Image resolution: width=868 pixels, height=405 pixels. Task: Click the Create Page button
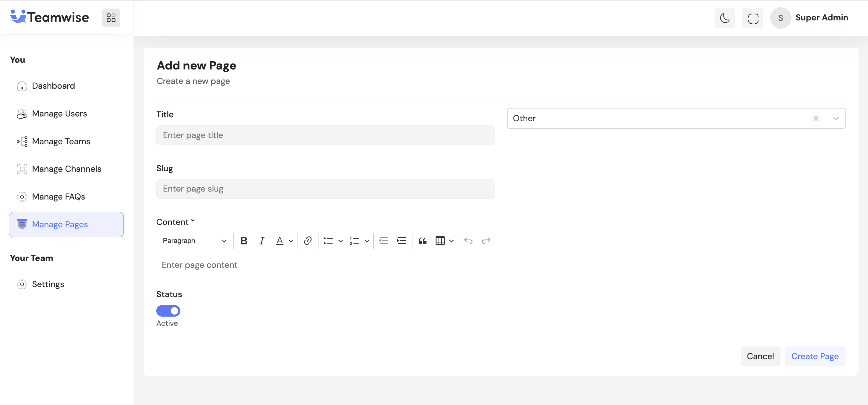(815, 356)
